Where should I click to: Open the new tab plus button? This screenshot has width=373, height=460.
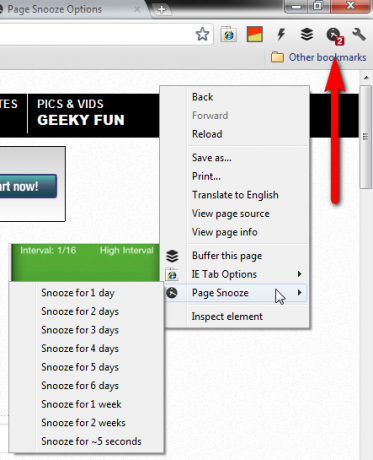click(x=162, y=9)
